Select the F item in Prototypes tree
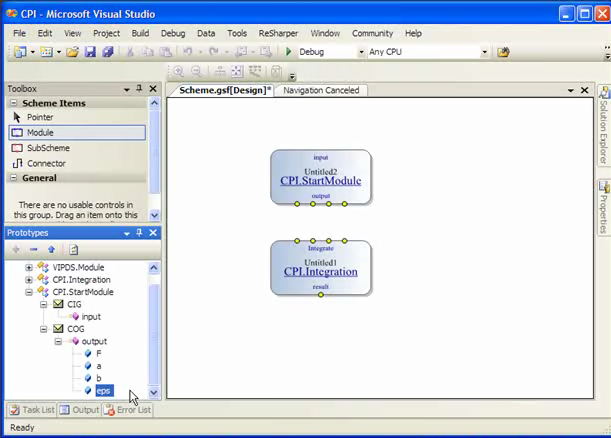The image size is (611, 438). (x=99, y=353)
